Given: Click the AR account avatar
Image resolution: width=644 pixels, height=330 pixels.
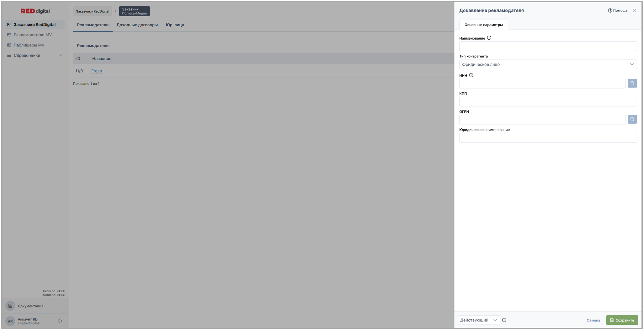Looking at the screenshot, I should [x=10, y=321].
